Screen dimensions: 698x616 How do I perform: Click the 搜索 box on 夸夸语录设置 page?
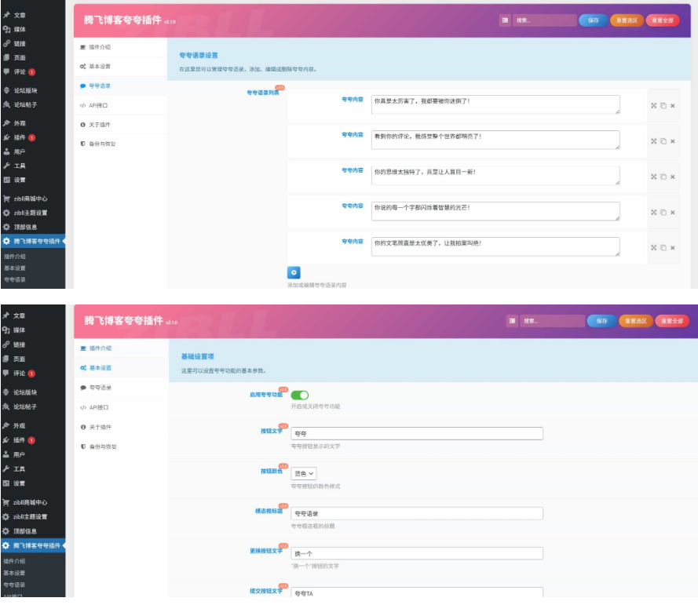pyautogui.click(x=544, y=20)
